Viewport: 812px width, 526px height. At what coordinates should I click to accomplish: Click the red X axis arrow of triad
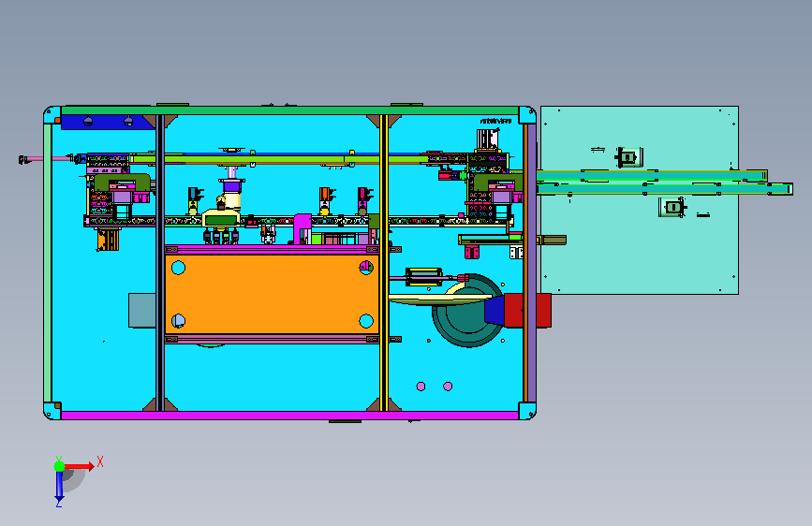pyautogui.click(x=80, y=466)
